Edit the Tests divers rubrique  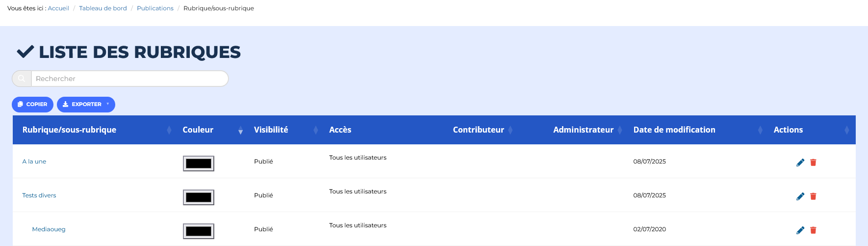(800, 196)
